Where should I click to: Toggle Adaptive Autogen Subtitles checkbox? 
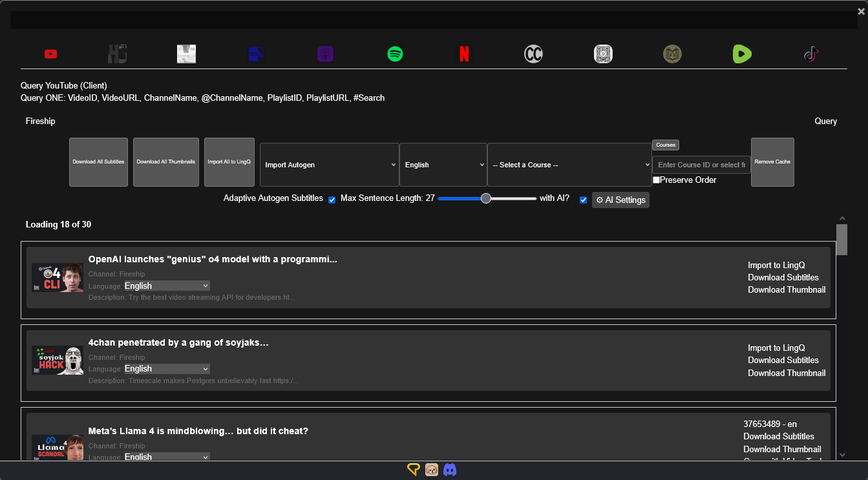click(x=332, y=200)
